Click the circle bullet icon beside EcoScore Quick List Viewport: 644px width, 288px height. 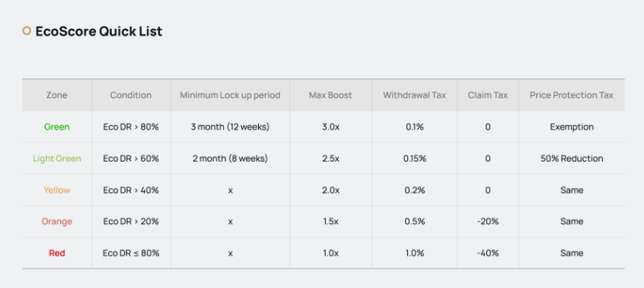pyautogui.click(x=27, y=30)
